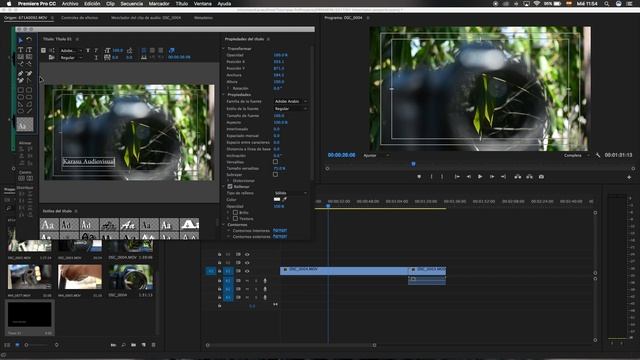Toggle lock on the V1 track
The image size is (640, 360).
click(220, 271)
